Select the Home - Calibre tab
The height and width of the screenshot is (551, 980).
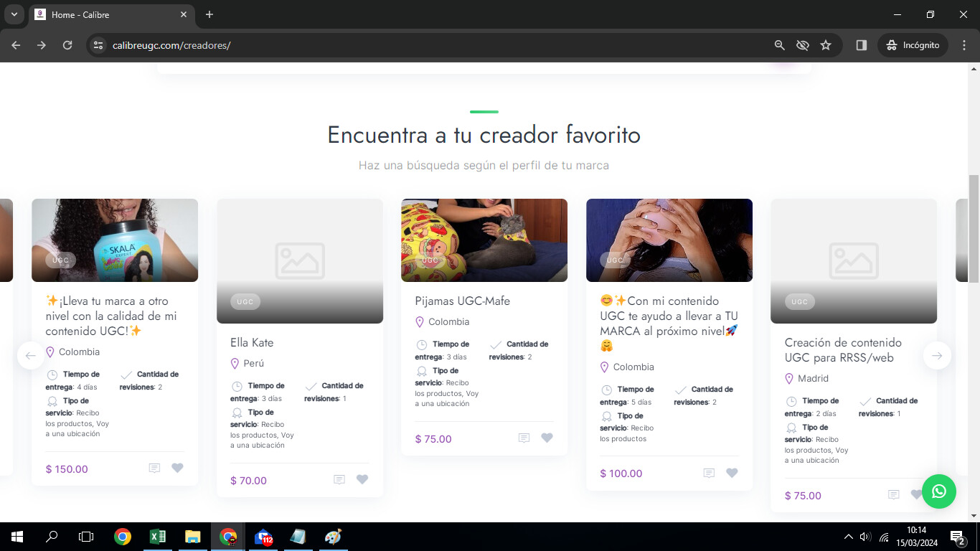111,14
